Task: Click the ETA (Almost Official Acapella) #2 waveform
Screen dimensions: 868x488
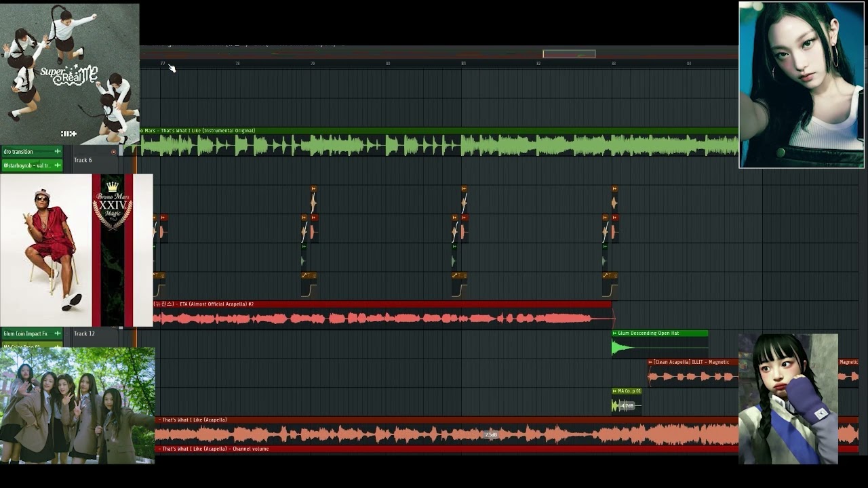Action: [x=383, y=319]
